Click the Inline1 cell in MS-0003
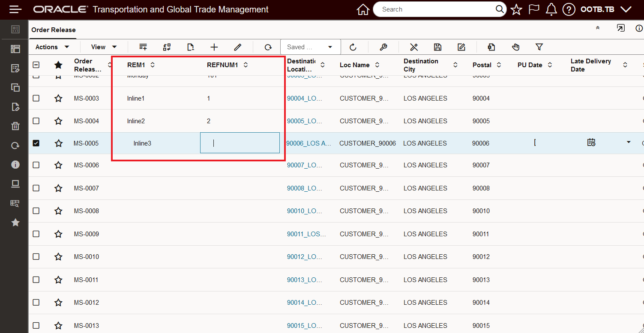This screenshot has width=644, height=333. [136, 98]
